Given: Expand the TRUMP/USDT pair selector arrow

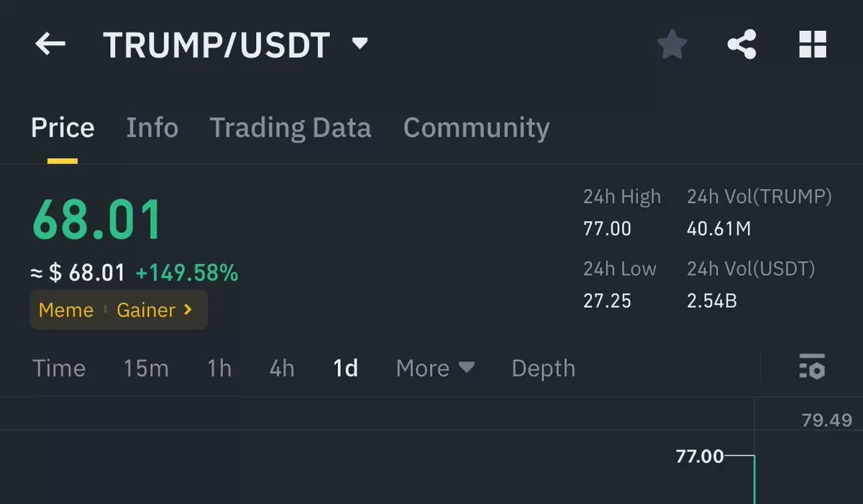Looking at the screenshot, I should coord(360,44).
